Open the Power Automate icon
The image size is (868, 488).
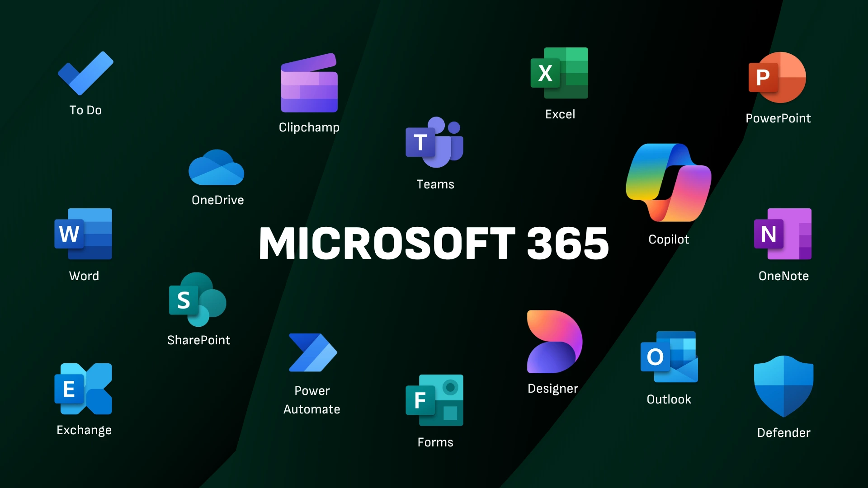(312, 352)
